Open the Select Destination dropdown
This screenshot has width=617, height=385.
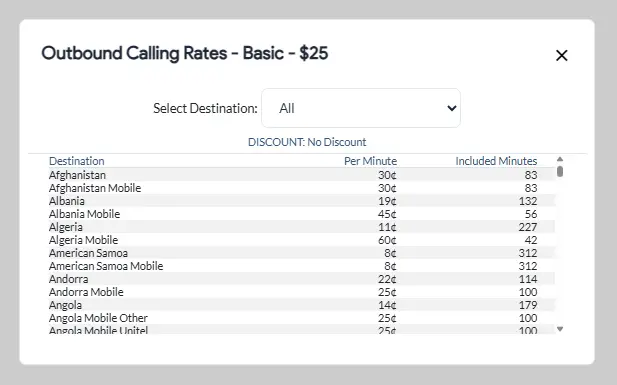361,108
